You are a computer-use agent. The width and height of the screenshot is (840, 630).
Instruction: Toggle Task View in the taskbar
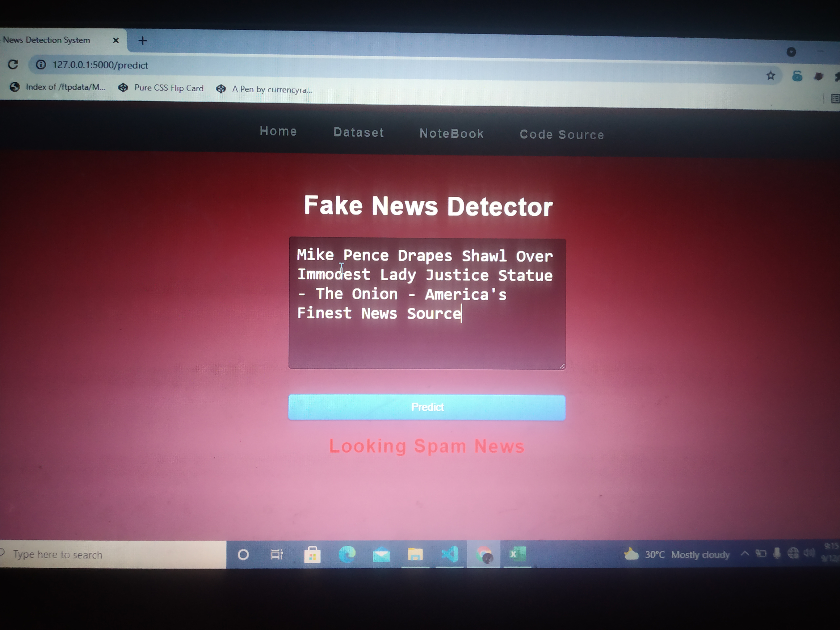(x=277, y=554)
